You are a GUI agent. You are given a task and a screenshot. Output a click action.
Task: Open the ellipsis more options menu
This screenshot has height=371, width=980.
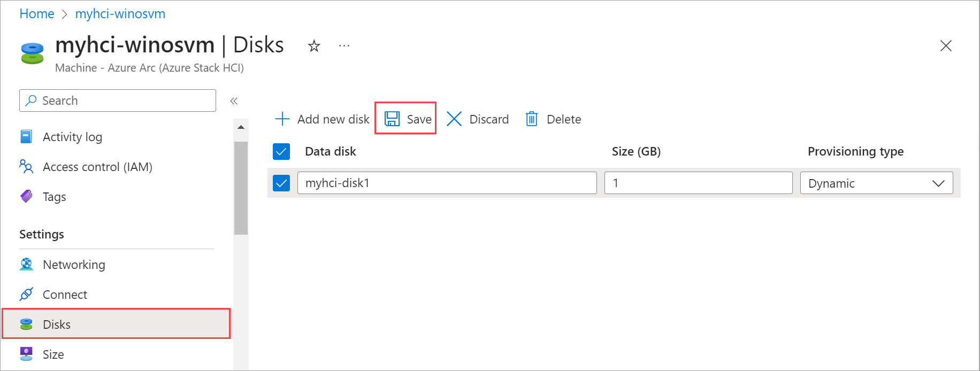[x=344, y=46]
